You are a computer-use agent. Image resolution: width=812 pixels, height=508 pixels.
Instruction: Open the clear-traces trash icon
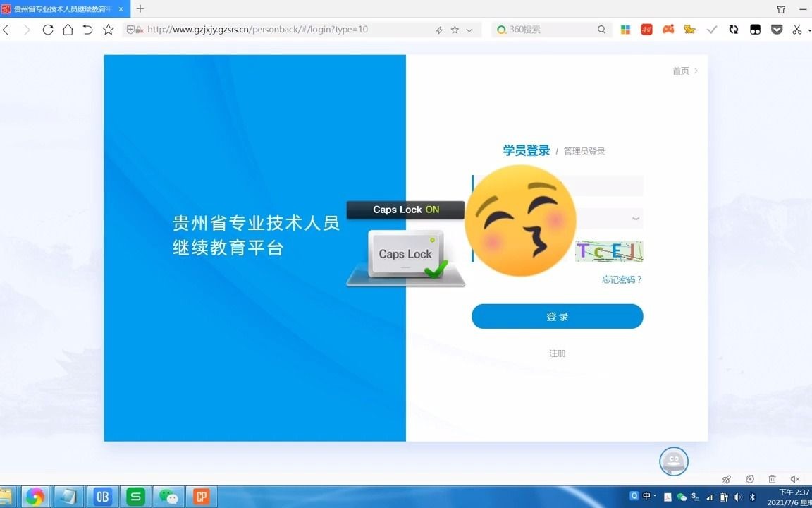point(772,479)
